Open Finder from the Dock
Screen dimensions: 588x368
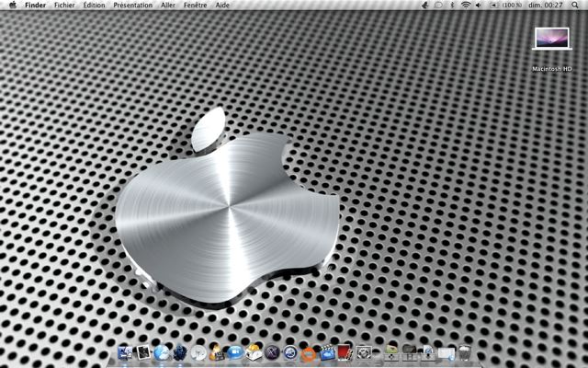[x=125, y=353]
